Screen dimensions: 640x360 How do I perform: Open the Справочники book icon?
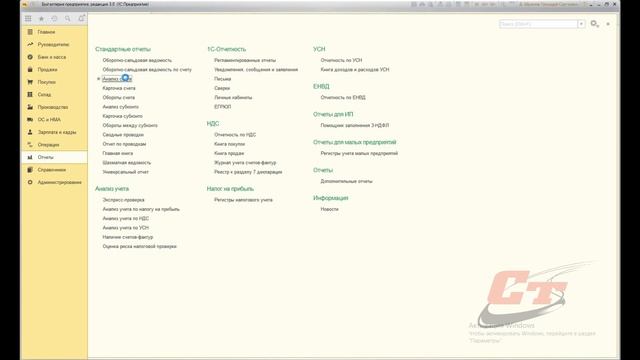pyautogui.click(x=30, y=170)
